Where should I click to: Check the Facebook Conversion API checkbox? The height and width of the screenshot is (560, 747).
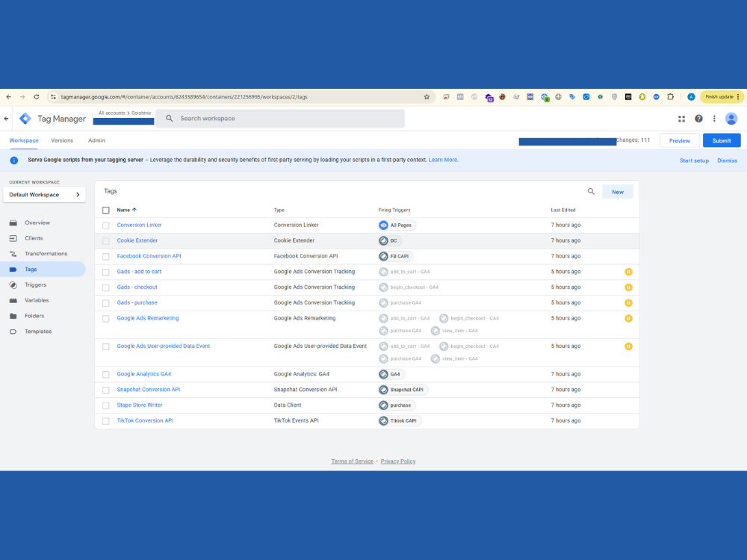pyautogui.click(x=106, y=256)
